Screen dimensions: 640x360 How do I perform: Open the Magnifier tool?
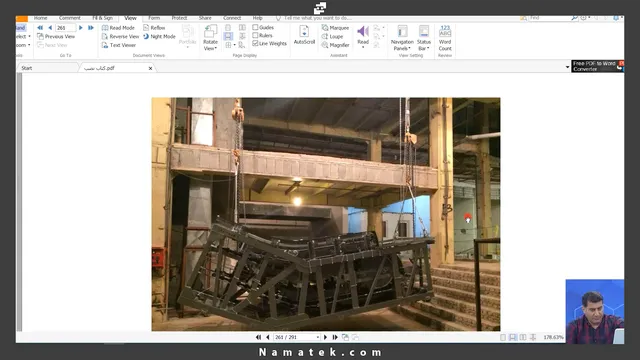coord(335,45)
